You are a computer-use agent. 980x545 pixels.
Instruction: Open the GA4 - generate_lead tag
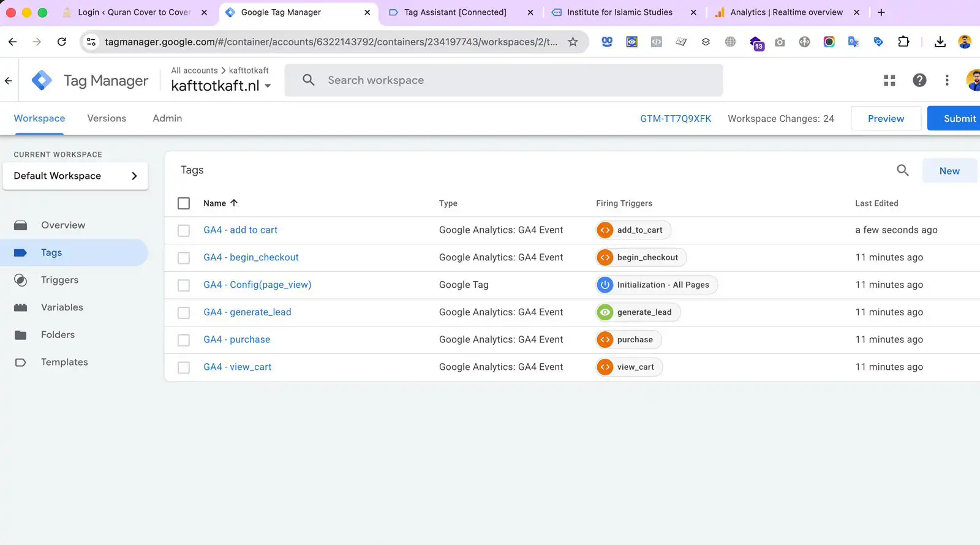tap(247, 312)
